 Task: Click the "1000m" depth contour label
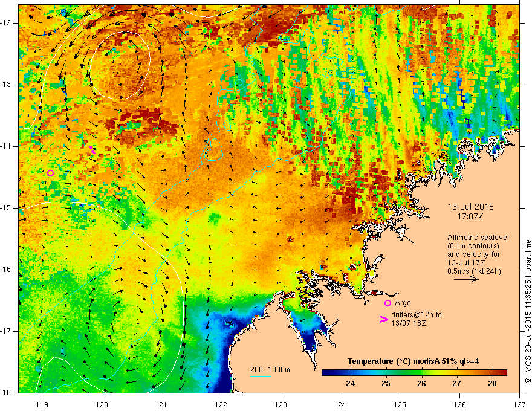point(279,370)
